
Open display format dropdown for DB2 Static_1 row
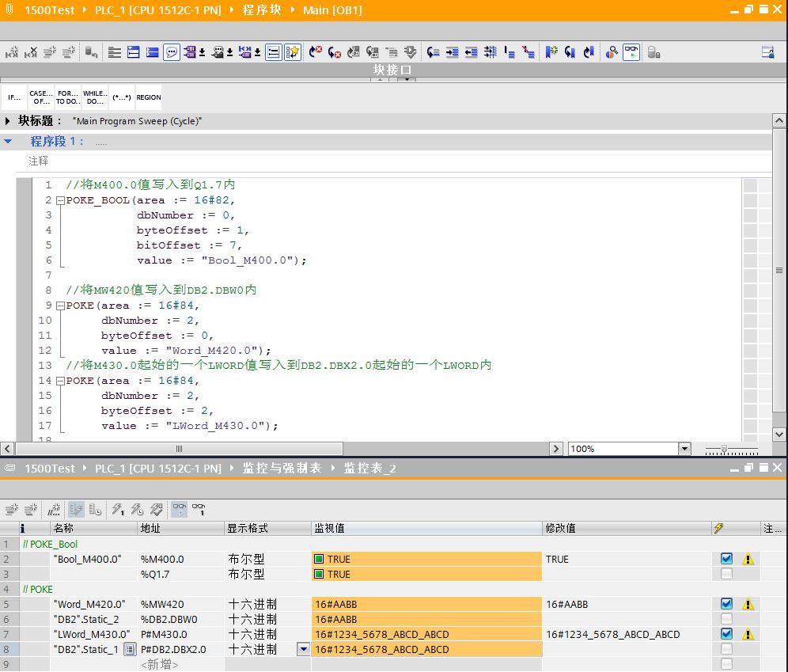(303, 649)
